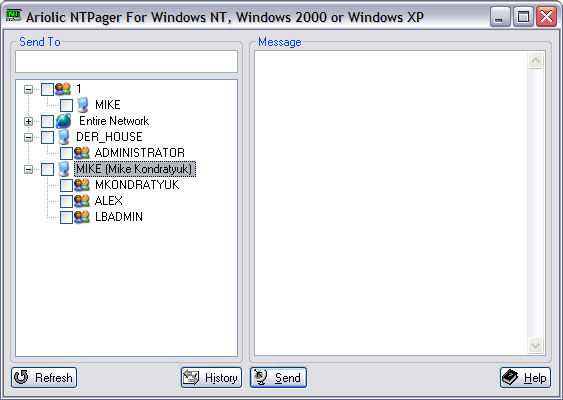The height and width of the screenshot is (400, 563).
Task: Click the NTPager app icon in the title bar
Action: 14,16
